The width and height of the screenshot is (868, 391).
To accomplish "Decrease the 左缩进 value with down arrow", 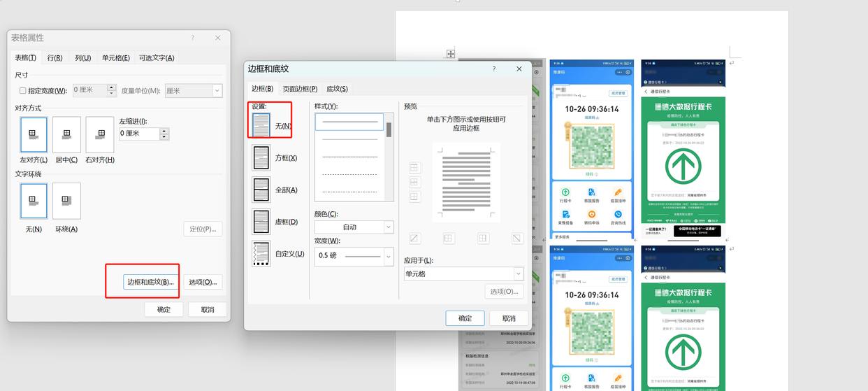I will (x=164, y=136).
